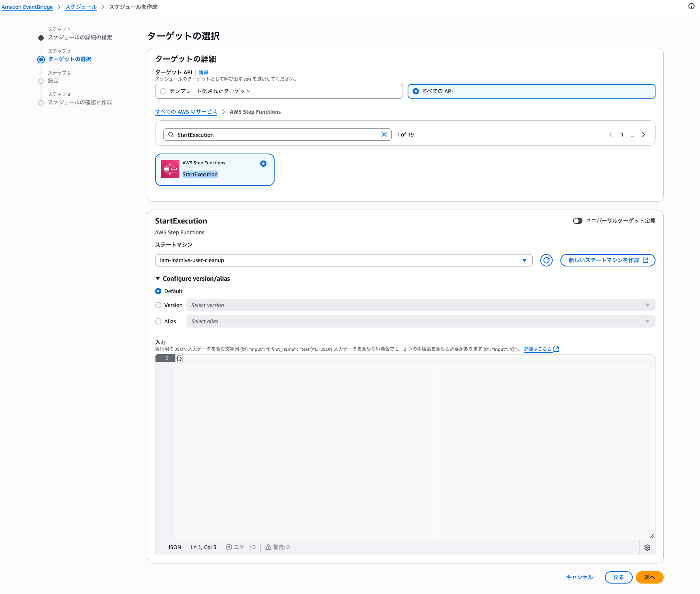Open Amazon EventBridge breadcrumb link
This screenshot has height=594, width=700.
(x=27, y=7)
